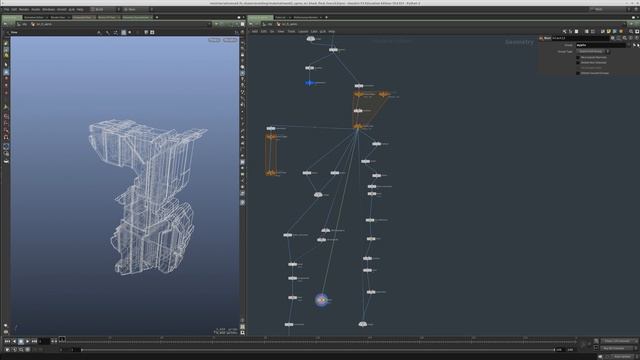
Task: Select the bottom null node under right chain
Action: 363,324
